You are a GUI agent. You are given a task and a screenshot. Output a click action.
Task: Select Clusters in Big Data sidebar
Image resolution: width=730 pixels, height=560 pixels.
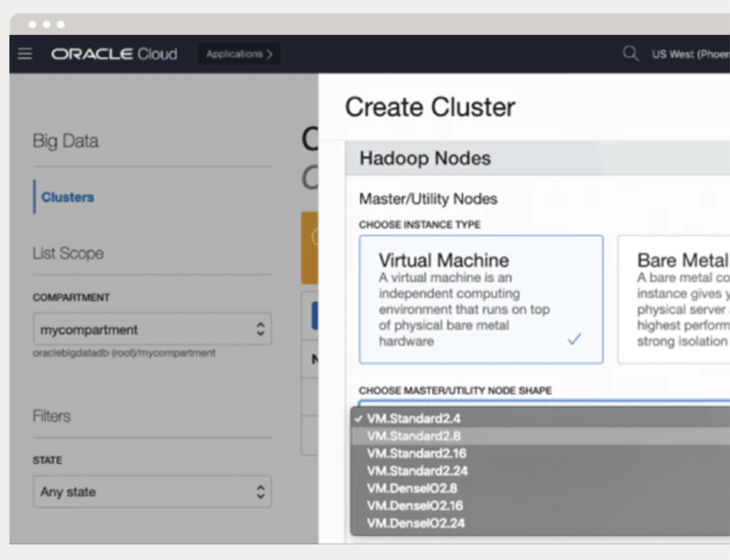(x=67, y=197)
